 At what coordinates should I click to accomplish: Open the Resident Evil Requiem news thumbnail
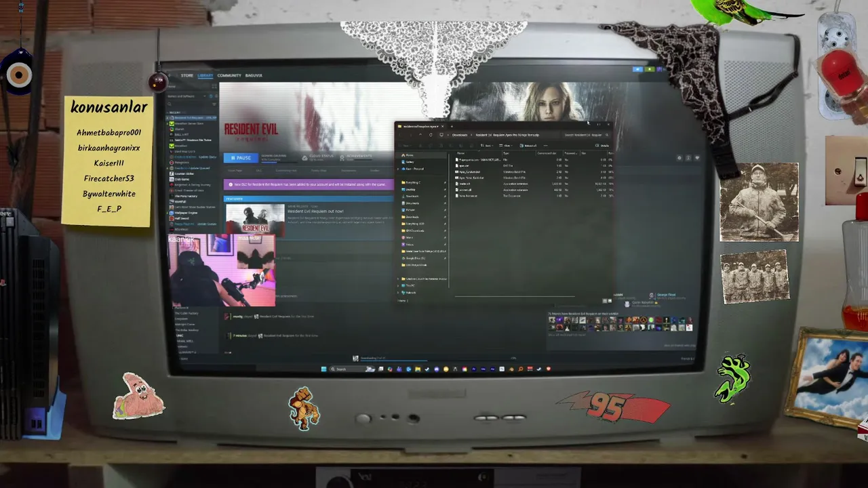click(255, 219)
